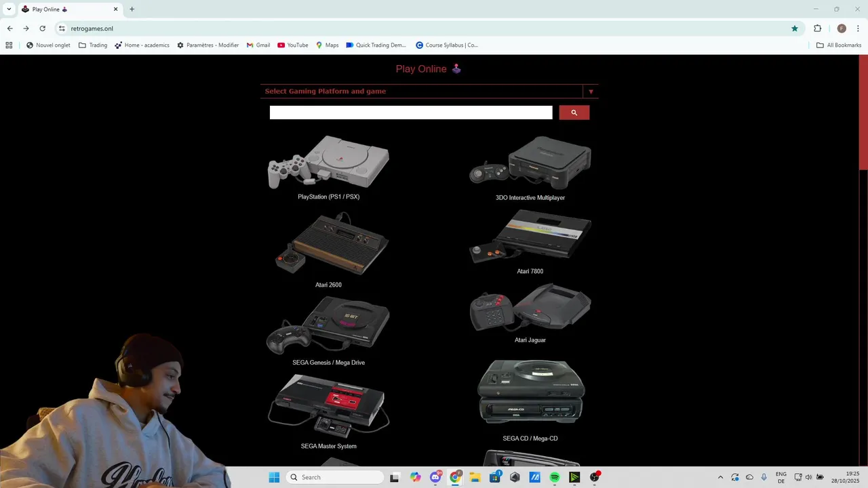The width and height of the screenshot is (868, 488).
Task: Show hidden system tray icons chevron
Action: click(720, 477)
